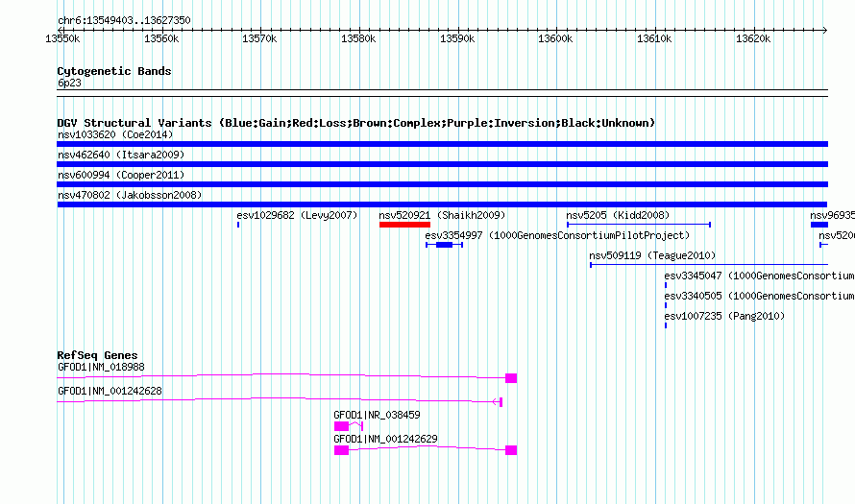Click the nsv1033620 (Coe2014) blue gain bar
The width and height of the screenshot is (855, 504).
(x=442, y=144)
